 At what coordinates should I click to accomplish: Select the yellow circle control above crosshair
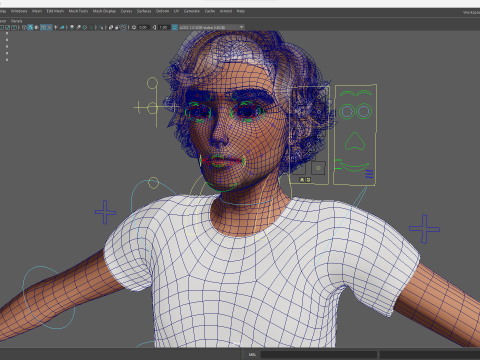click(152, 83)
